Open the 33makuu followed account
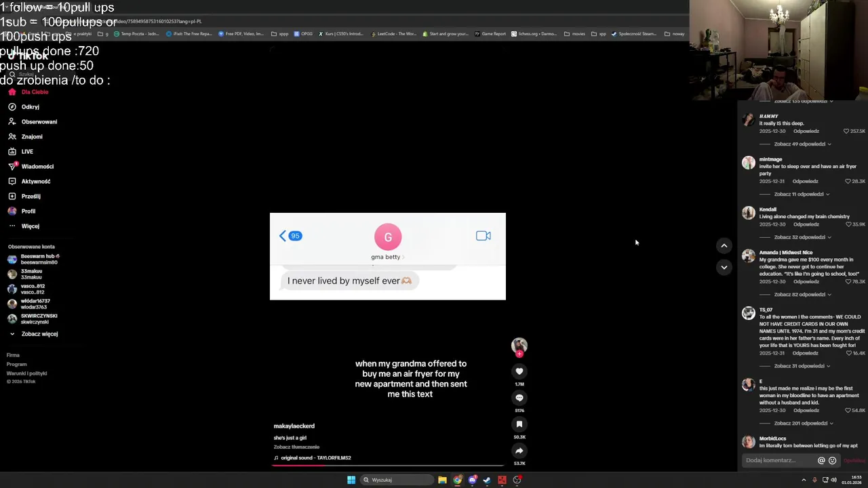 point(25,274)
